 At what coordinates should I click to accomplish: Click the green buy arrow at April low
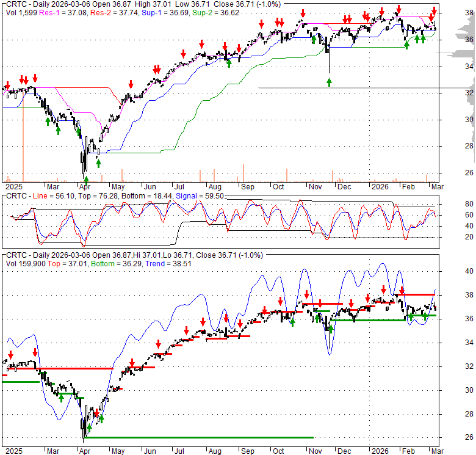(x=86, y=180)
